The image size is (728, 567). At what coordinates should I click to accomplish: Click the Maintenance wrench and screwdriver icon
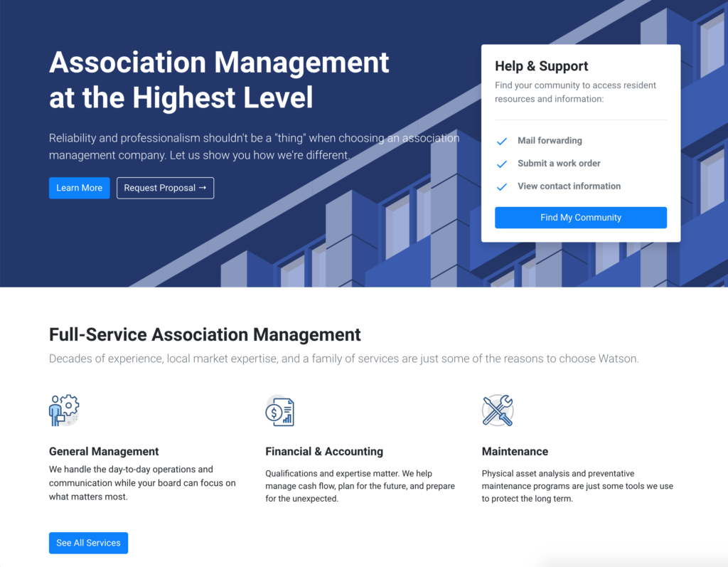(x=498, y=410)
